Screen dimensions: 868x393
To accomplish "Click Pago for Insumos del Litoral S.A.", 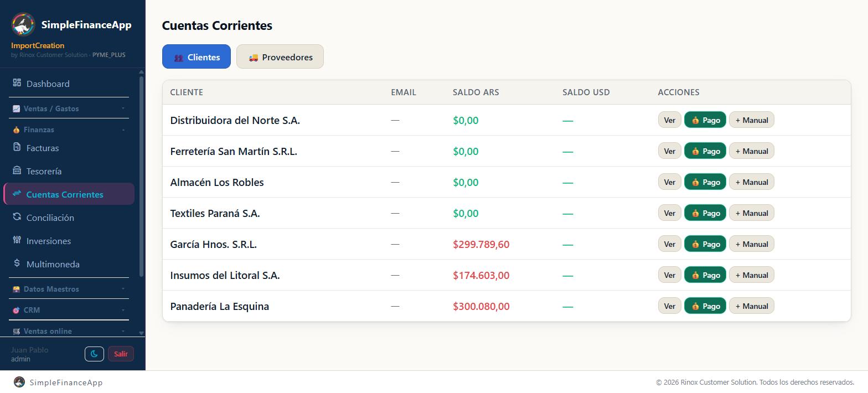I will [x=705, y=275].
